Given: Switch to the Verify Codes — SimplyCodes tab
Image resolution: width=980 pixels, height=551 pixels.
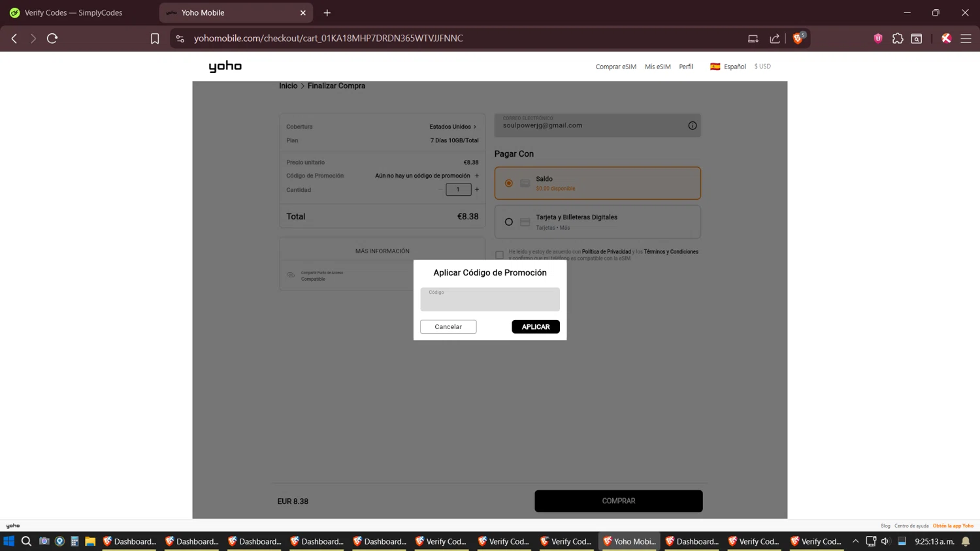Looking at the screenshot, I should 73,12.
